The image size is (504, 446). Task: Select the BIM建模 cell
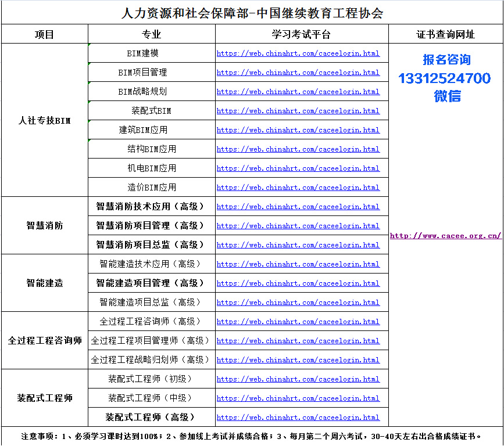tap(151, 53)
